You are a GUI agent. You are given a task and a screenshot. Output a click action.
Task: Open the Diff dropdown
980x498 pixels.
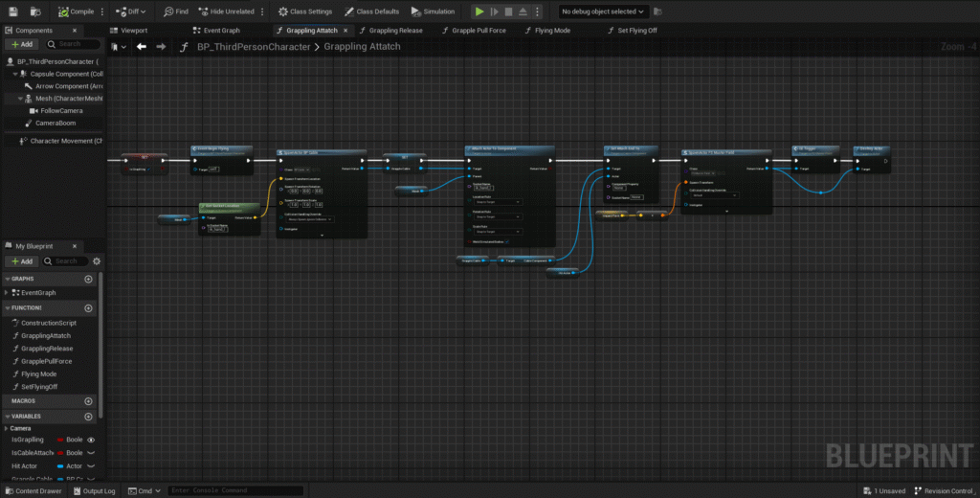click(131, 11)
